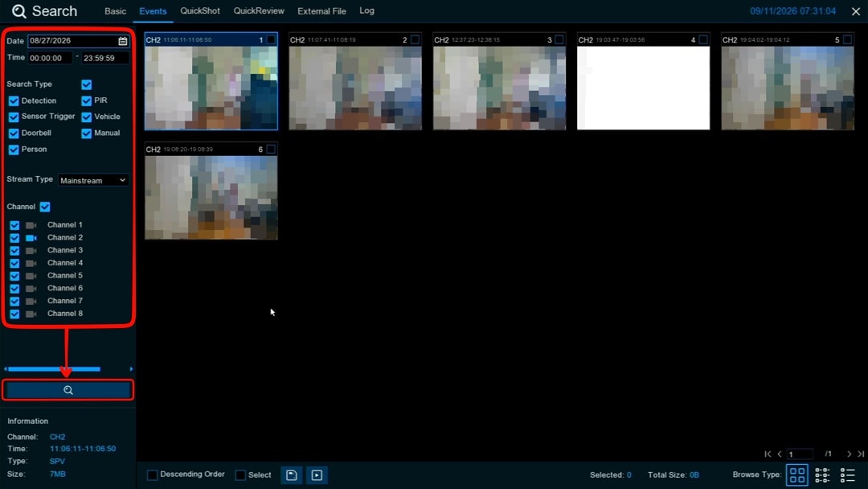
Task: Click the Channel 8 camera icon
Action: [31, 314]
